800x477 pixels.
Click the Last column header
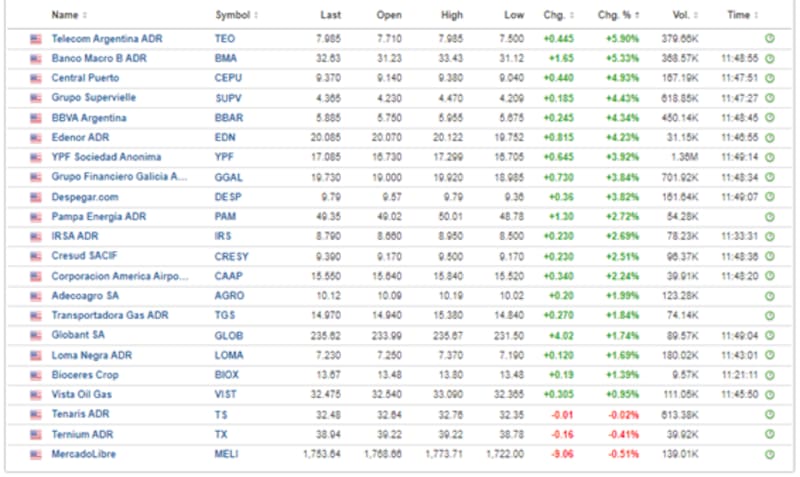330,15
